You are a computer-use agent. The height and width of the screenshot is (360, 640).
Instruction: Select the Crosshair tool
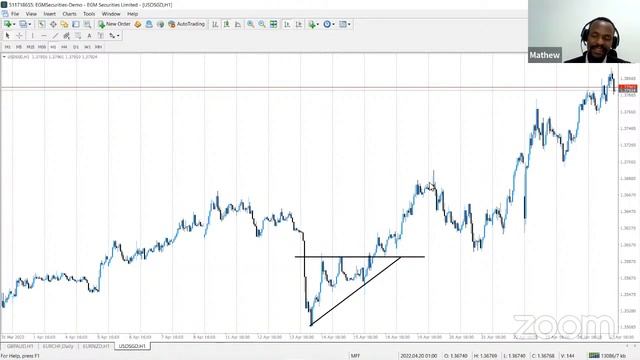[x=19, y=36]
